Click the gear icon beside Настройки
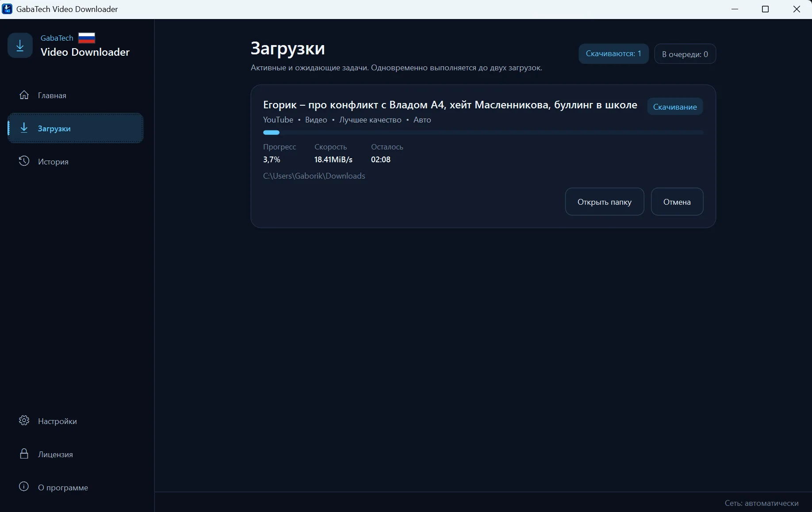Viewport: 812px width, 512px height. point(24,420)
